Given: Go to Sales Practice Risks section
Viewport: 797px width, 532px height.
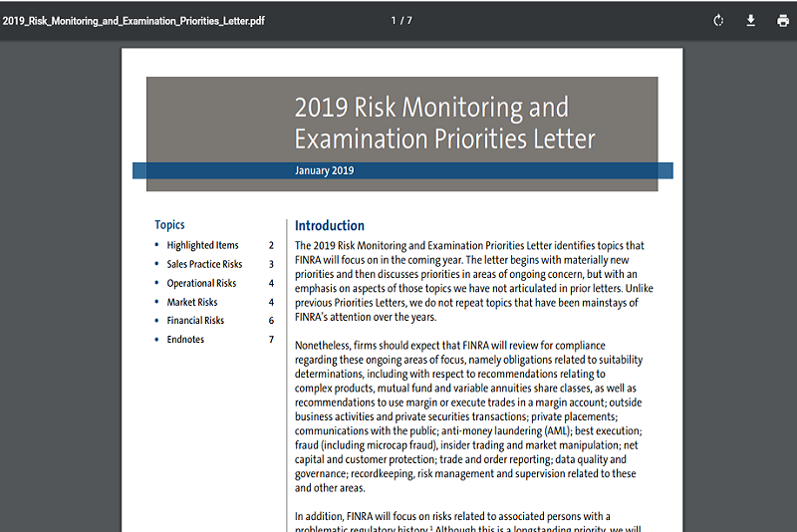Looking at the screenshot, I should pos(204,264).
